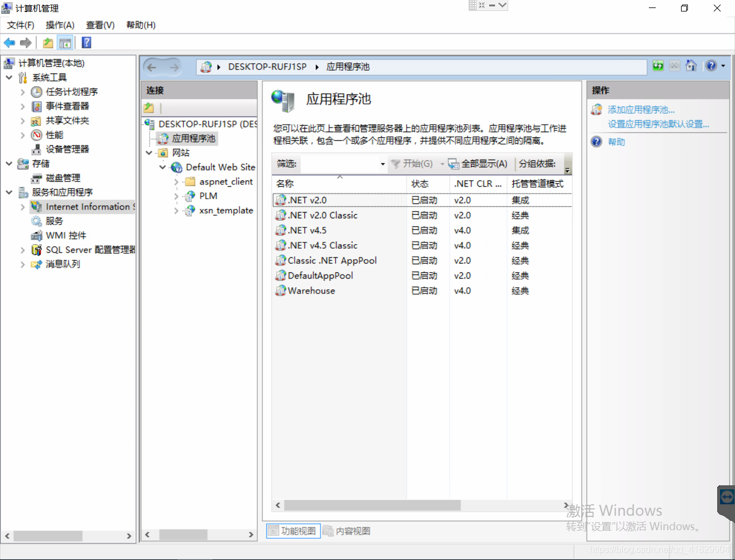This screenshot has width=735, height=560.
Task: Click the IIS navigation back button
Action: [152, 67]
